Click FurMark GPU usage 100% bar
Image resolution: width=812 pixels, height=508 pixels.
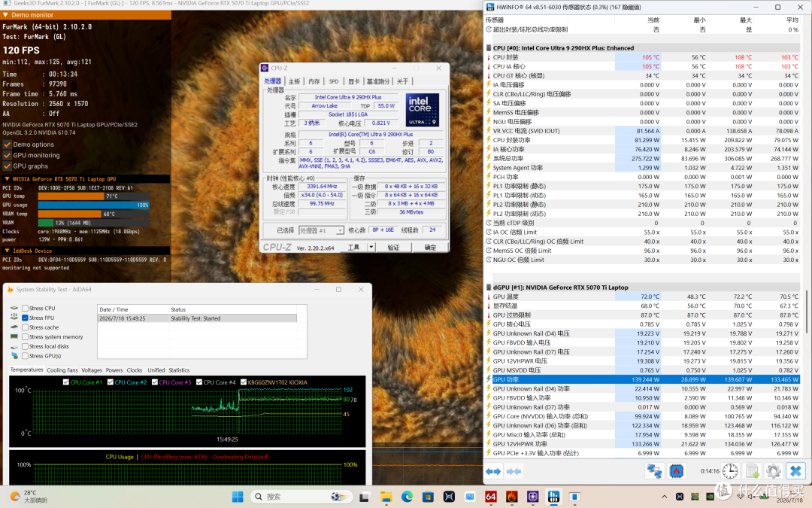coord(94,205)
